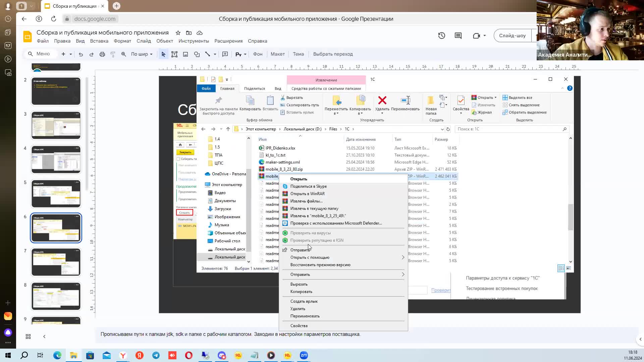
Task: Open the comments history icon
Action: 458,36
